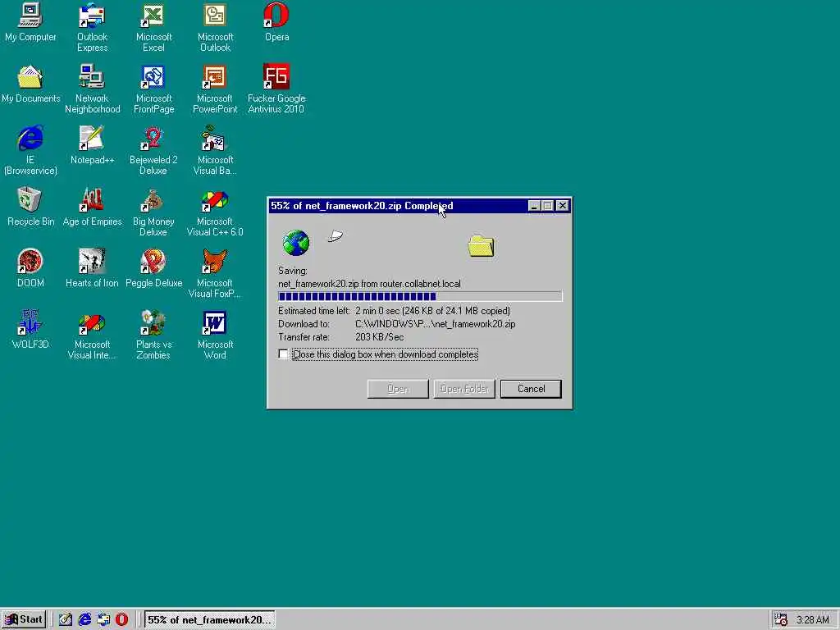Click the quick launch Show Desktop icon
Image resolution: width=840 pixels, height=630 pixels.
[66, 619]
